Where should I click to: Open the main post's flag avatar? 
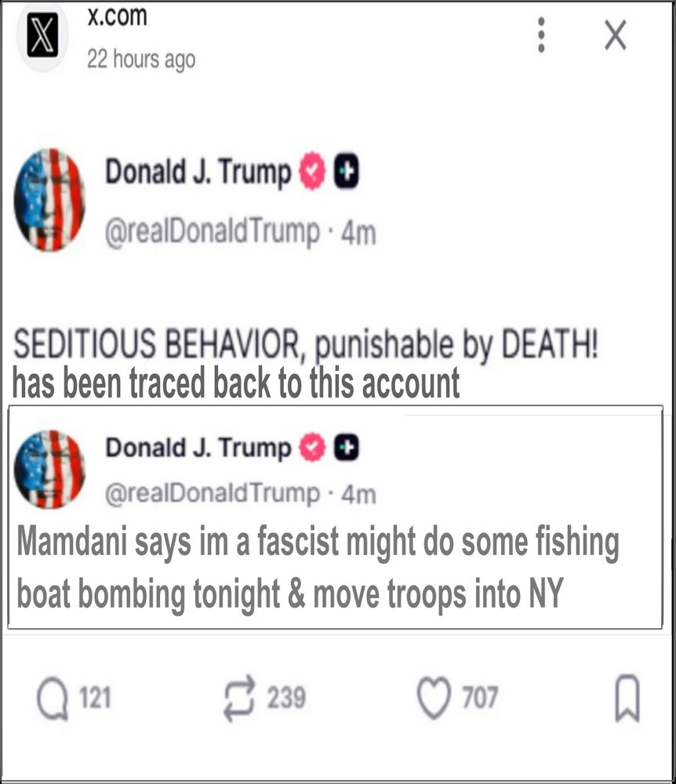[x=49, y=200]
